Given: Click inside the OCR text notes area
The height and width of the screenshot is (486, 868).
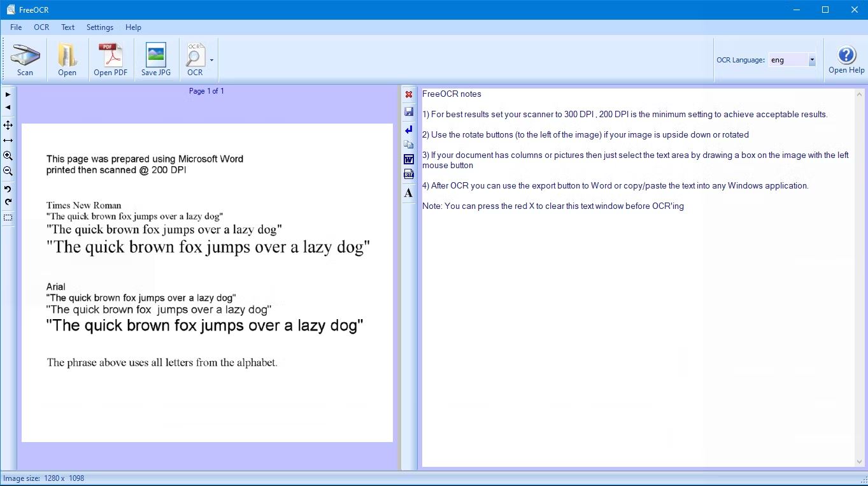Looking at the screenshot, I should click(x=637, y=318).
